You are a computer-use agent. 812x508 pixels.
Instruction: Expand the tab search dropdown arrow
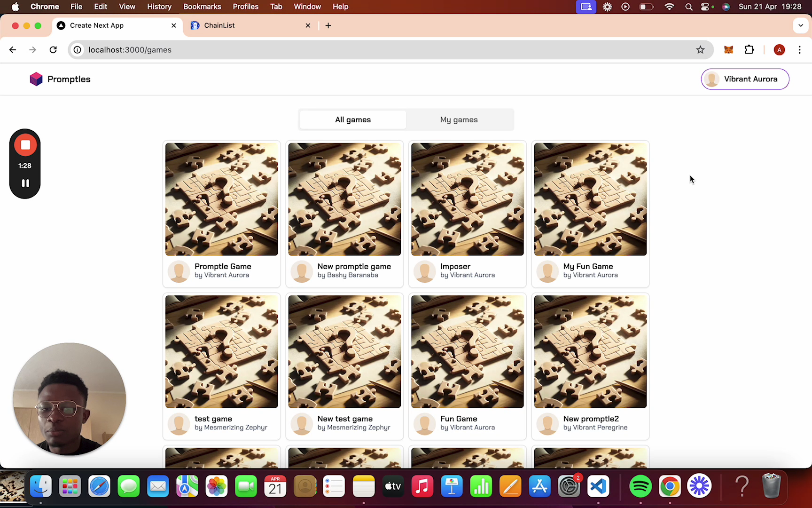tap(801, 25)
